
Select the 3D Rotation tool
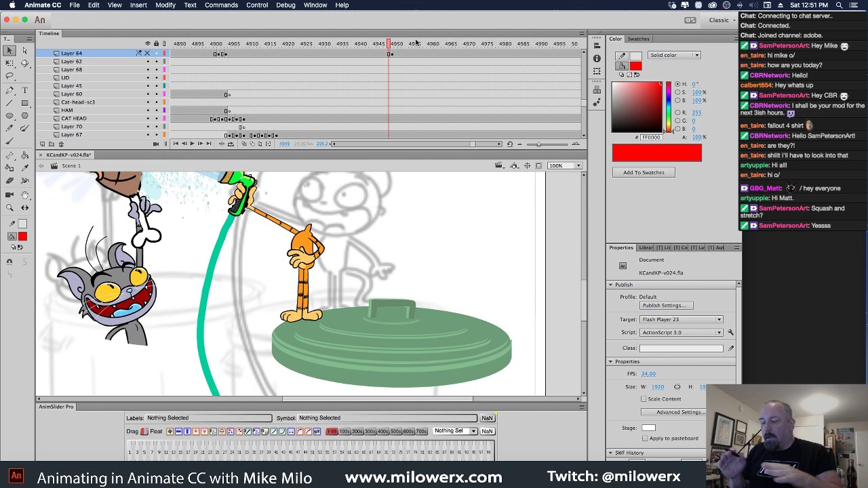(x=24, y=63)
